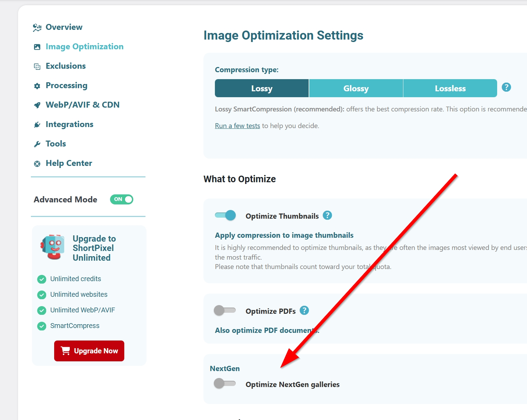Click the Image Optimization picture icon
This screenshot has height=420, width=527.
(37, 47)
